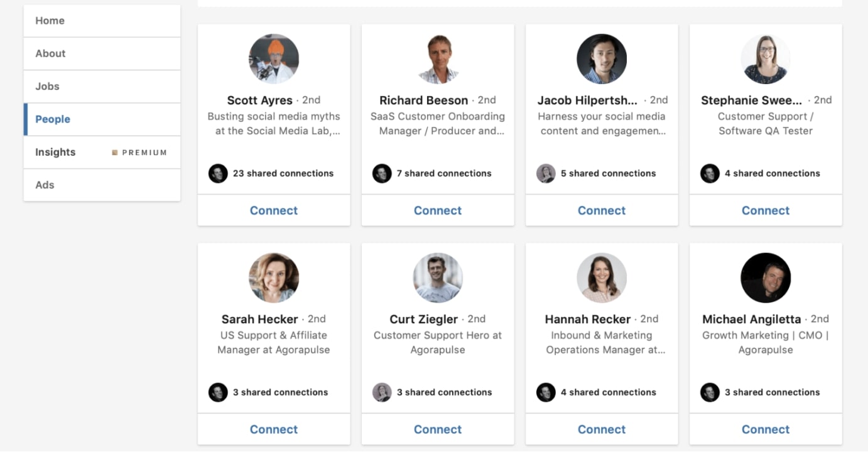This screenshot has height=452, width=868.
Task: Select the Premium badge icon beside Insights
Action: coord(115,153)
